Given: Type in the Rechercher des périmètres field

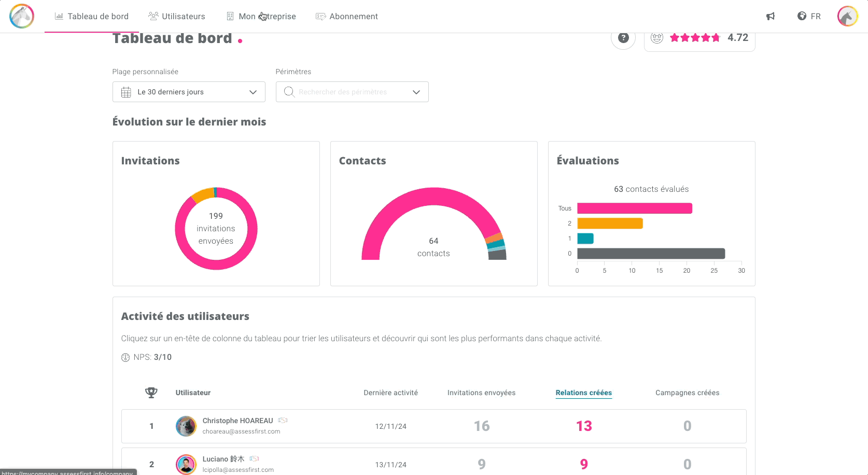Looking at the screenshot, I should [x=347, y=92].
